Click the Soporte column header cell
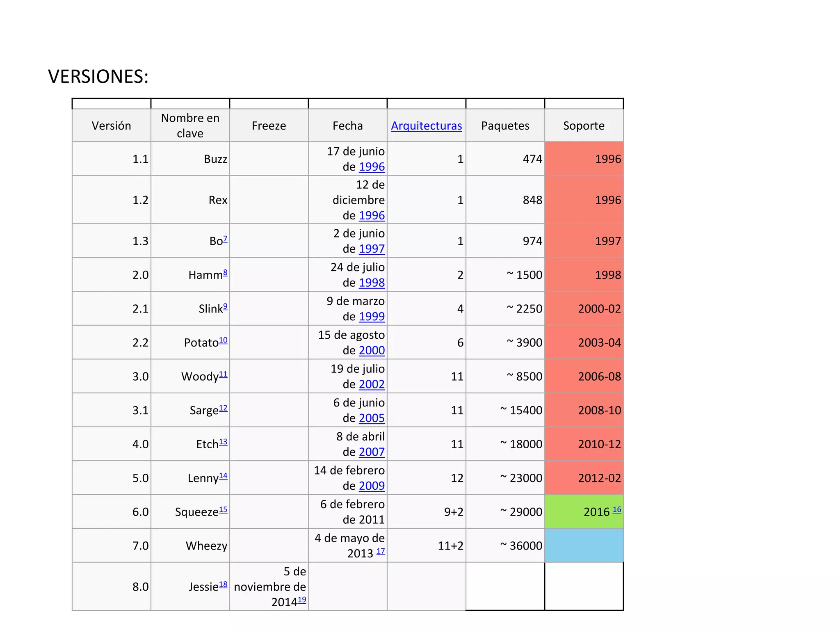The image size is (840, 630). (584, 126)
